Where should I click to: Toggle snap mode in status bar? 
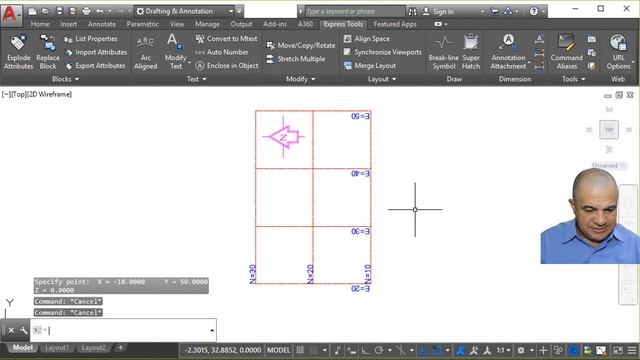(314, 350)
